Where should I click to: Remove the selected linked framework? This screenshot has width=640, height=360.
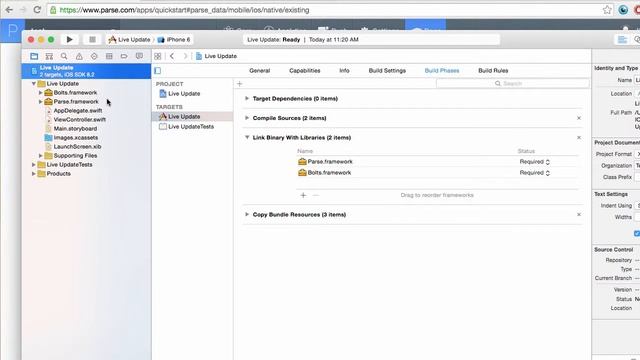(316, 195)
